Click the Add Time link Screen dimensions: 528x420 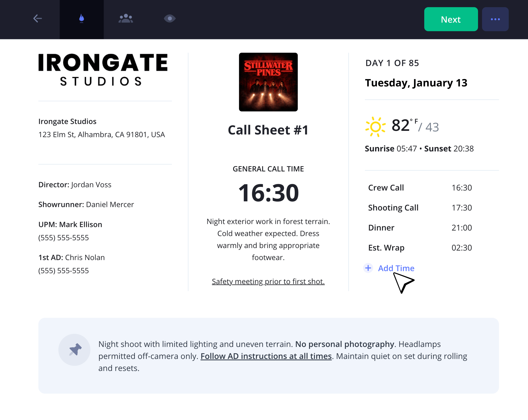pos(396,268)
